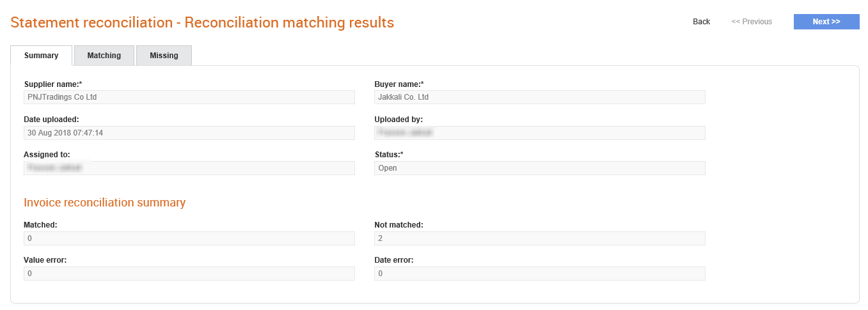
Task: Click the Date uploaded field
Action: click(189, 133)
